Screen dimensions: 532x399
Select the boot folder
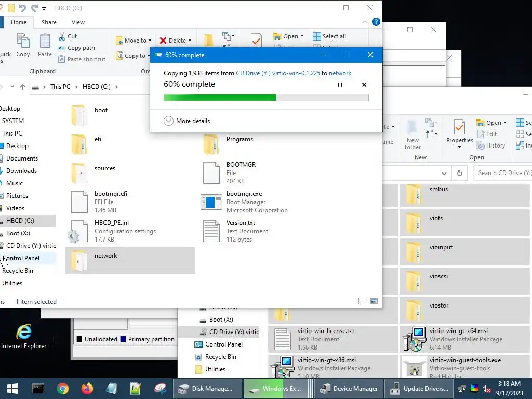129,115
